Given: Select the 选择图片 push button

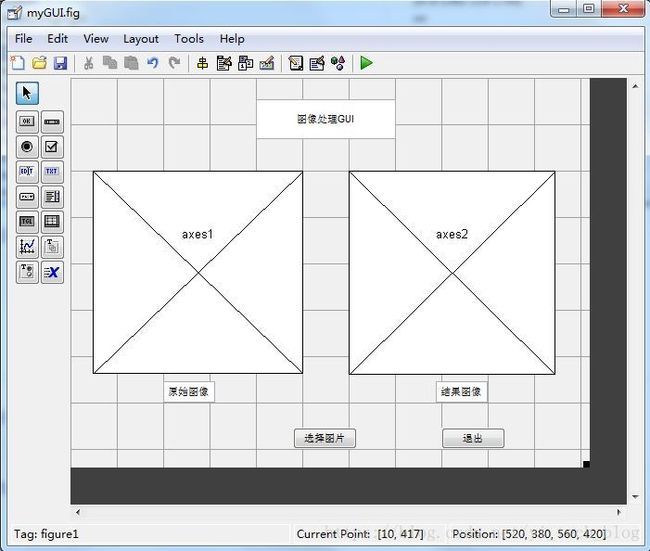Looking at the screenshot, I should (x=325, y=438).
